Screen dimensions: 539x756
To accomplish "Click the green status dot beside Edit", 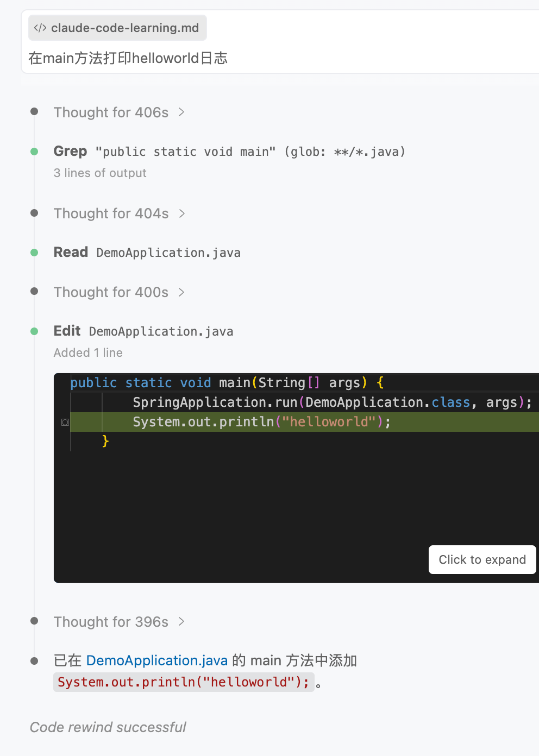I will point(34,331).
